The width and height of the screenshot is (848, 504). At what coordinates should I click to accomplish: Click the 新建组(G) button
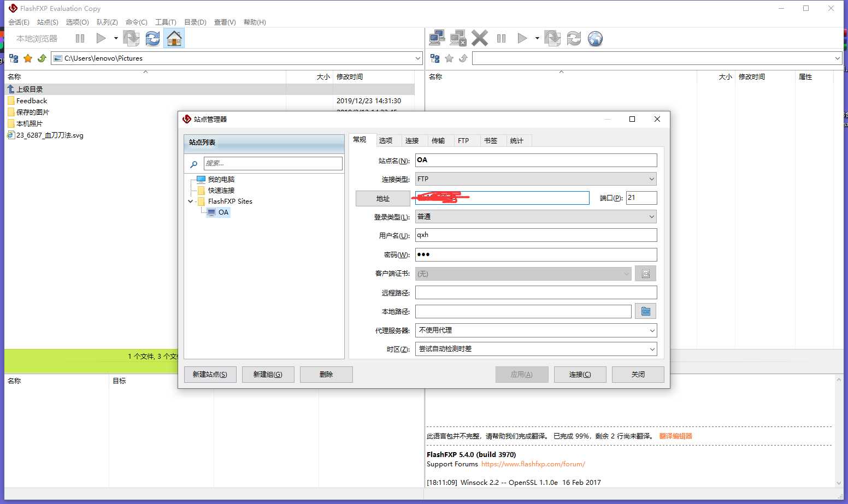click(268, 375)
